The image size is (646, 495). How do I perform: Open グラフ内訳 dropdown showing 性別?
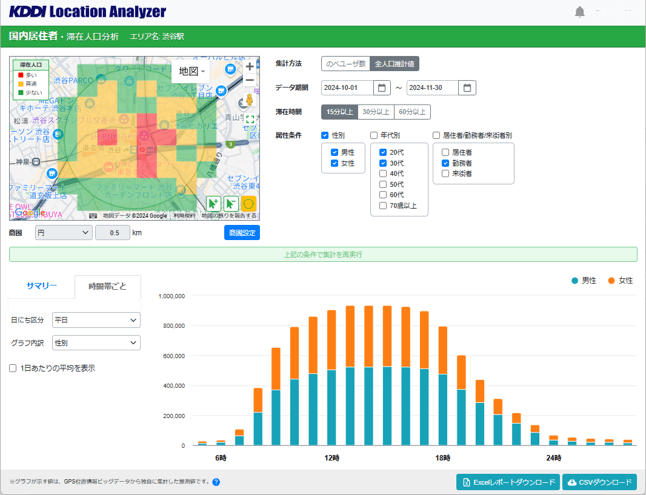(96, 343)
